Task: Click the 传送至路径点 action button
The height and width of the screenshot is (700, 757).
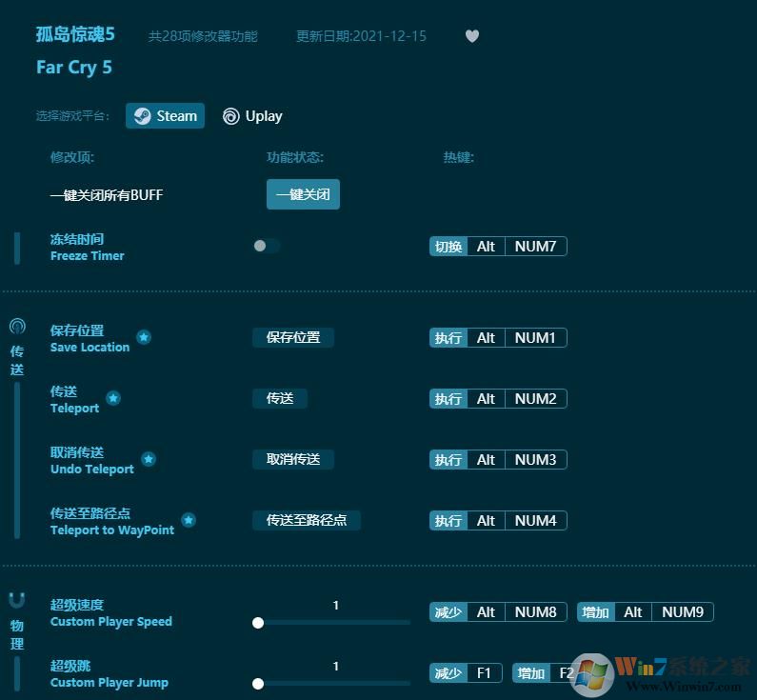Action: pos(307,520)
